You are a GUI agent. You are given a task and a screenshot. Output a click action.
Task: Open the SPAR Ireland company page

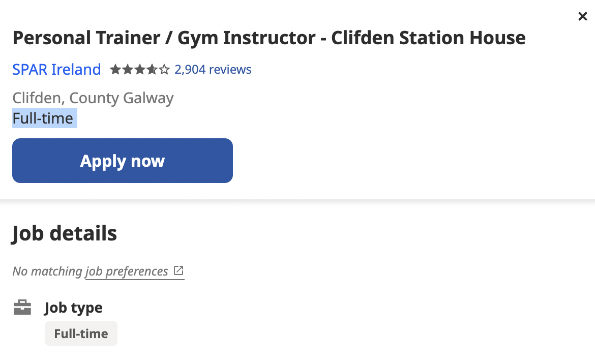click(x=56, y=69)
